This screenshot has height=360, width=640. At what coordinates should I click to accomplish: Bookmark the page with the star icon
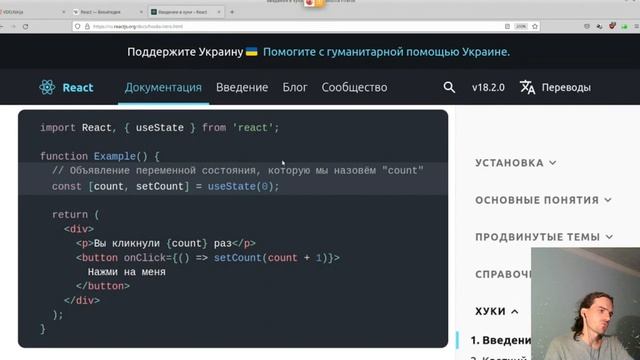coord(535,27)
